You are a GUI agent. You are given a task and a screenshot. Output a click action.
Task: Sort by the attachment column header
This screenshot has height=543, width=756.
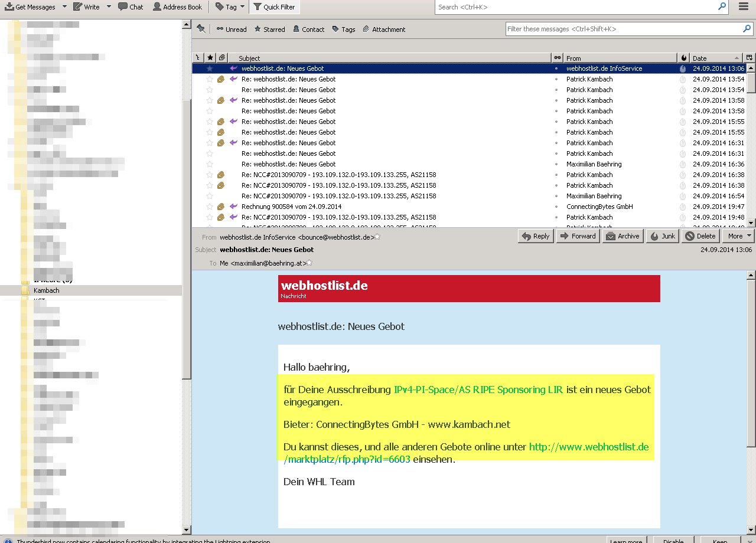[x=221, y=58]
